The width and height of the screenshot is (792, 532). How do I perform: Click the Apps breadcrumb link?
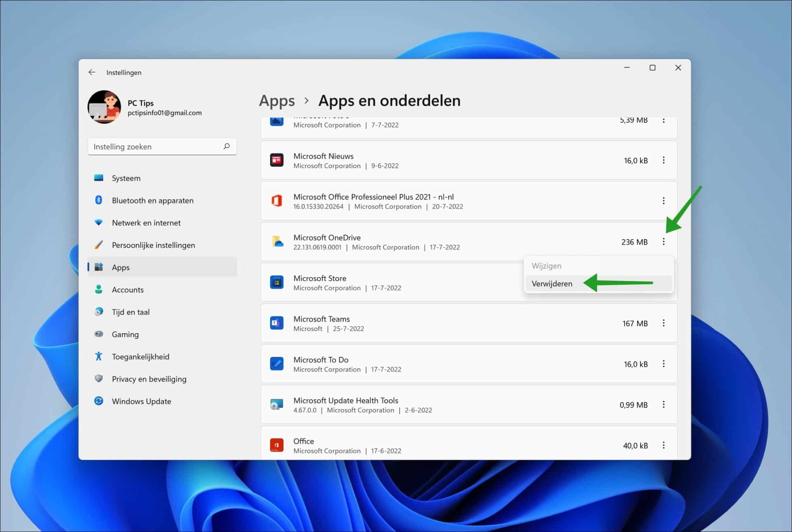coord(277,100)
